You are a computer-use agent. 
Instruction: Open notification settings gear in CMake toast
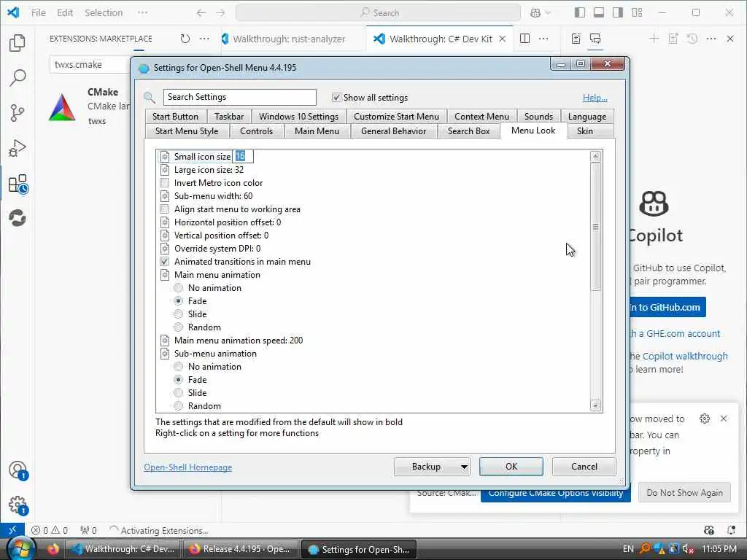[705, 419]
